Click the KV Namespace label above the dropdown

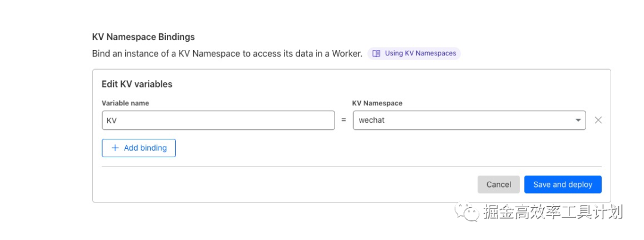pos(377,103)
